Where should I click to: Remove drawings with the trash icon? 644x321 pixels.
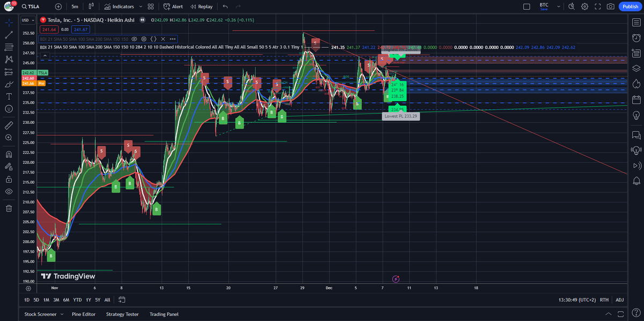(x=9, y=208)
